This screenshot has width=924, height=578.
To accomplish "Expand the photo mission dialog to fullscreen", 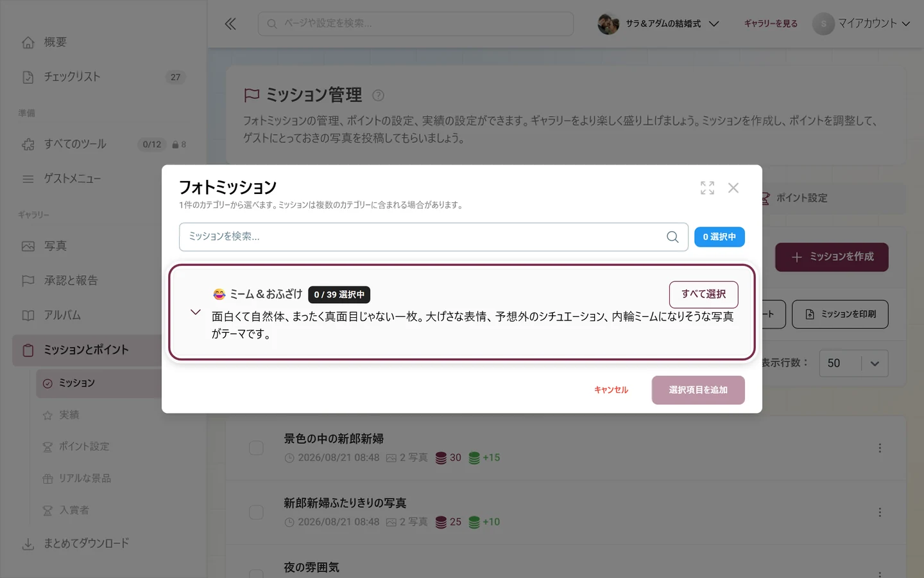I will point(707,188).
